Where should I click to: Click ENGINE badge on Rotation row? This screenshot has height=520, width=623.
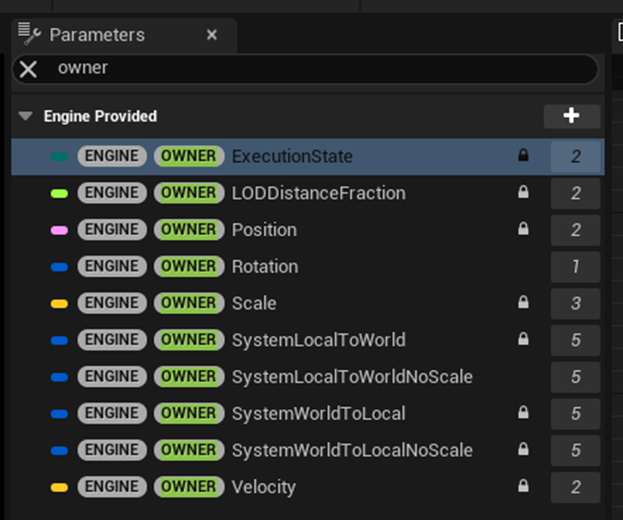112,266
